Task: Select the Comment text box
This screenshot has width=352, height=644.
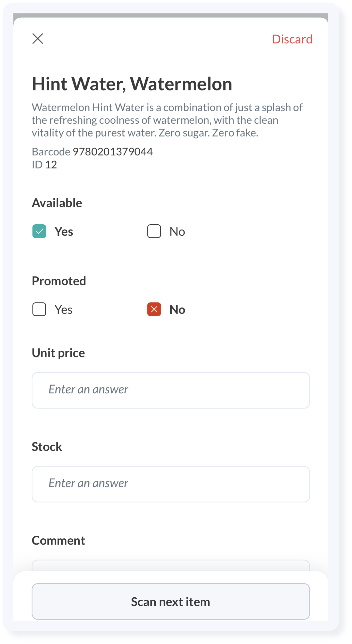Action: point(171,566)
